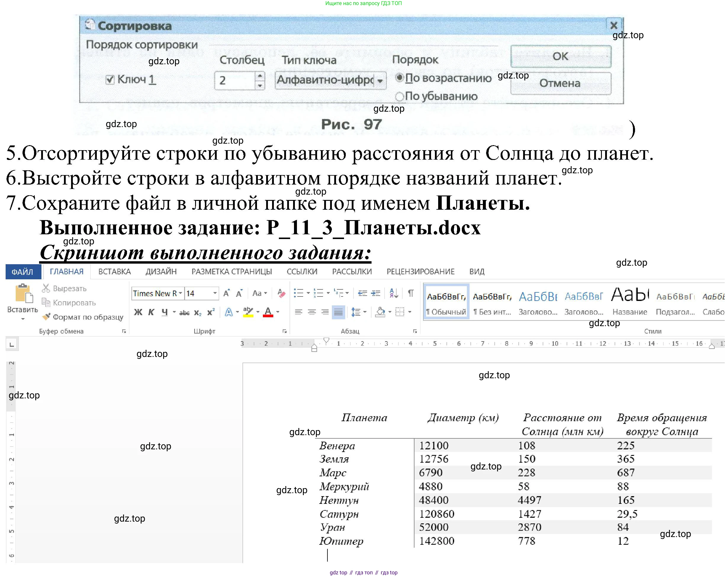This screenshot has width=728, height=577.
Task: Click the Cut scissors icon
Action: pos(46,288)
